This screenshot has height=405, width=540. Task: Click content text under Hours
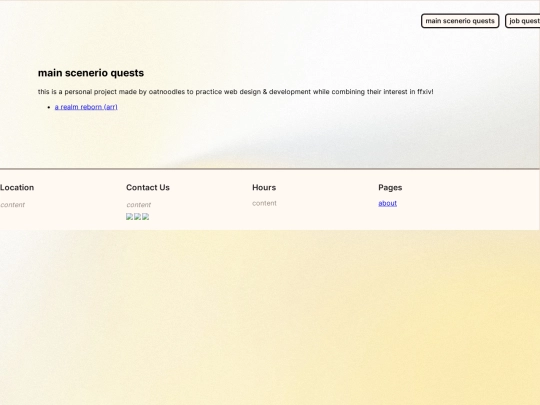point(264,203)
